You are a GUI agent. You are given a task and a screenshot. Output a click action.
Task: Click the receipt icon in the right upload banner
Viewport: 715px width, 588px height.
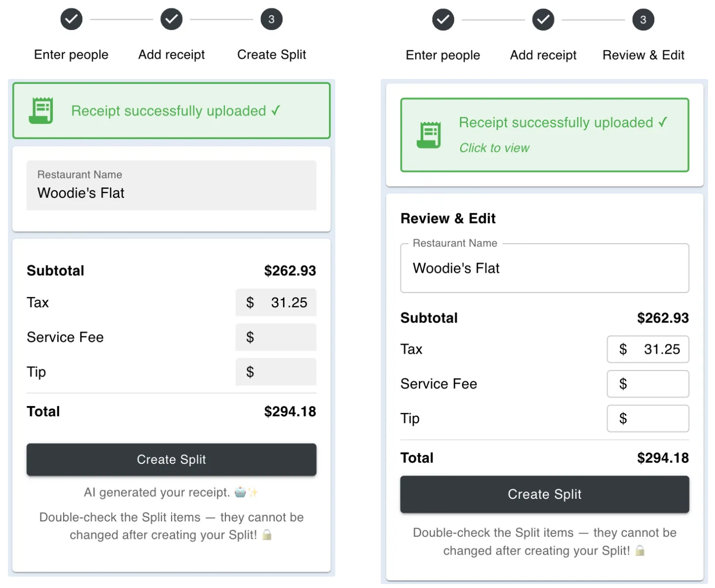[429, 135]
